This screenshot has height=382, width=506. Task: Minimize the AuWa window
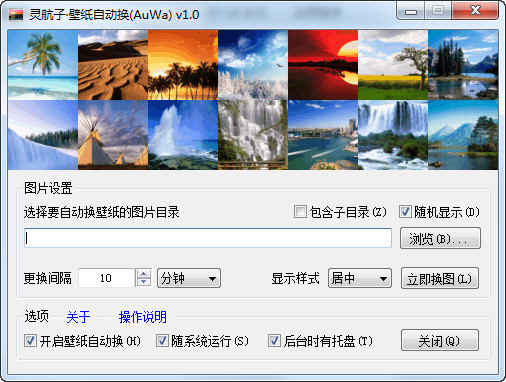point(411,11)
